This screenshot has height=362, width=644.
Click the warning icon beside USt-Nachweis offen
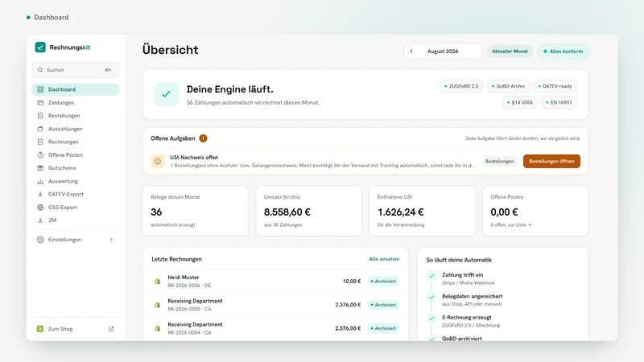158,162
